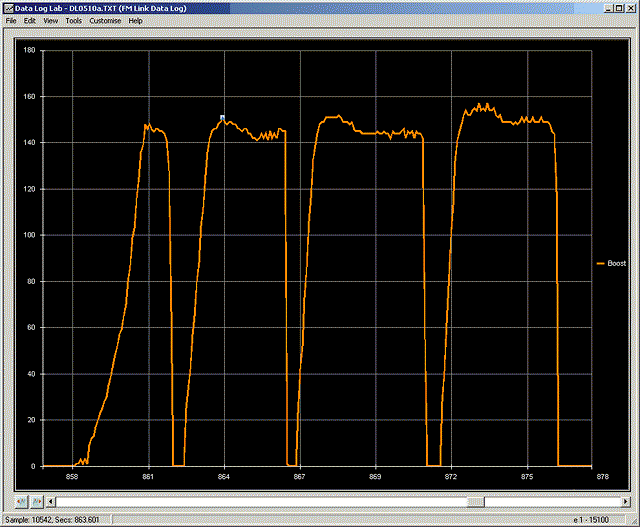Screen dimensions: 640x527
Task: Close the Data Log Lab window
Action: pos(630,8)
